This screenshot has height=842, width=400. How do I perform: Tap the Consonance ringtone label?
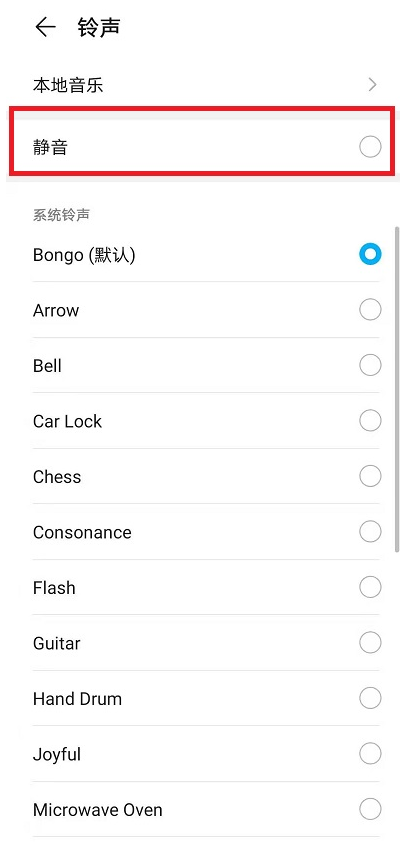(x=82, y=532)
